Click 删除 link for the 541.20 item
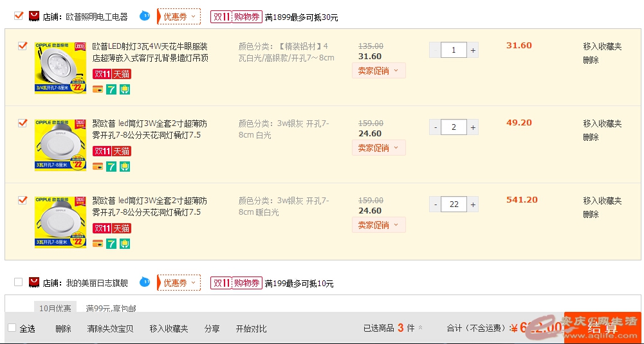 (x=591, y=214)
